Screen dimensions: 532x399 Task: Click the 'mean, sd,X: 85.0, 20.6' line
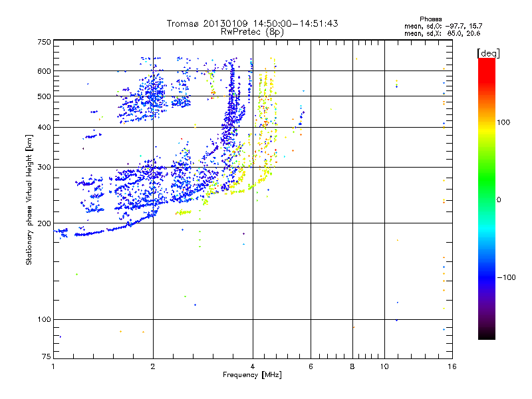442,33
